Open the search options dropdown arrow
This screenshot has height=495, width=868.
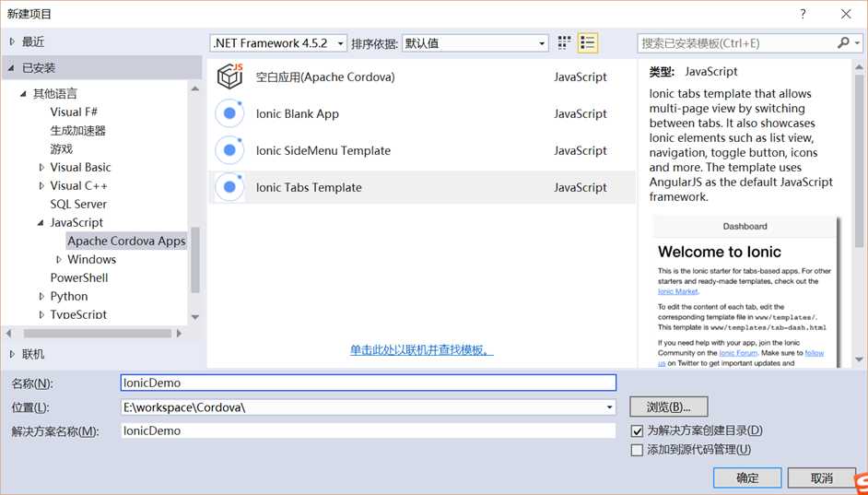pyautogui.click(x=857, y=43)
